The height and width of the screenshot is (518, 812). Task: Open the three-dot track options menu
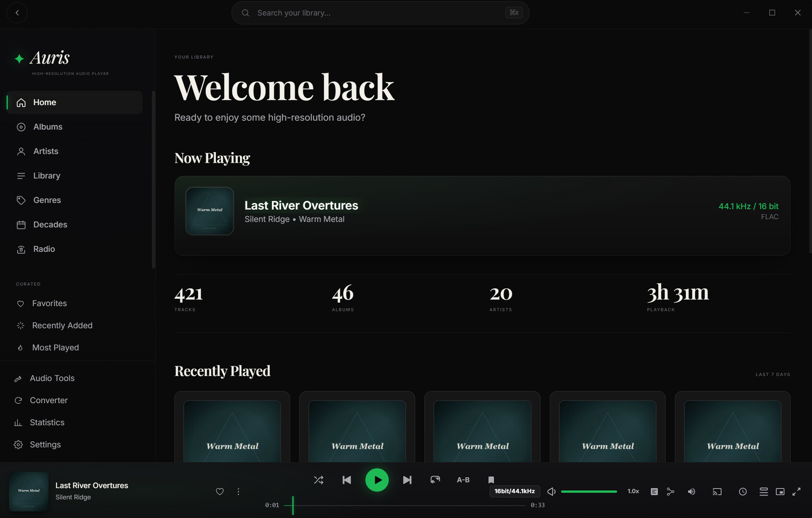pyautogui.click(x=239, y=492)
